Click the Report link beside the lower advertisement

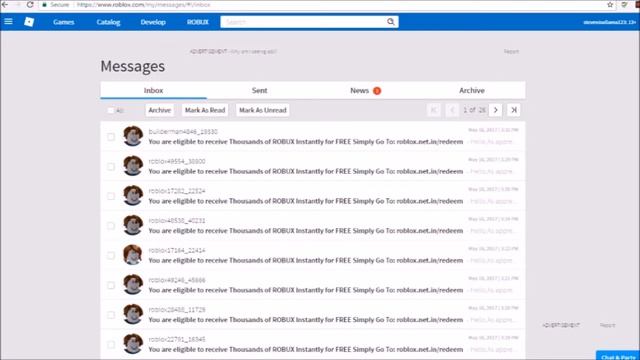607,325
